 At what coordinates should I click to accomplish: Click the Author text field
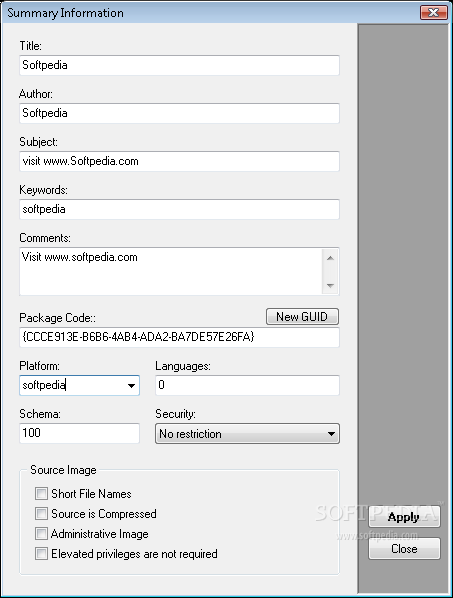179,113
